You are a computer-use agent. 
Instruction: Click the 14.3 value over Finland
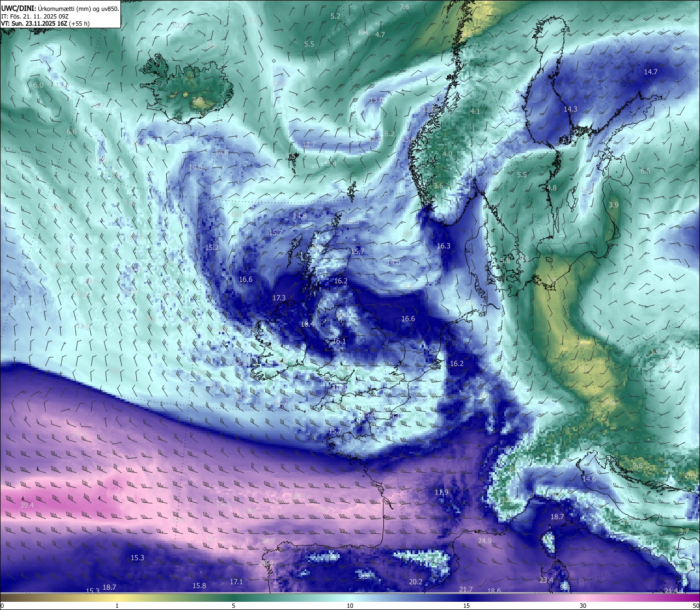(x=570, y=109)
